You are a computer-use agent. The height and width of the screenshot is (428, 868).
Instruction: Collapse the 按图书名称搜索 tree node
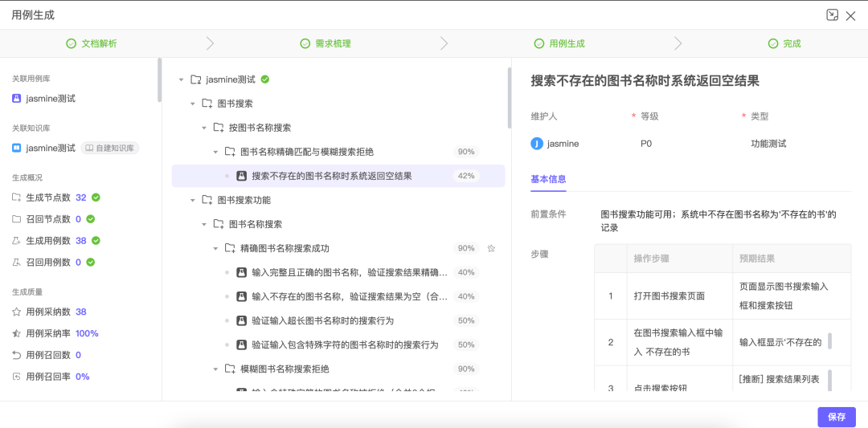[x=204, y=128]
